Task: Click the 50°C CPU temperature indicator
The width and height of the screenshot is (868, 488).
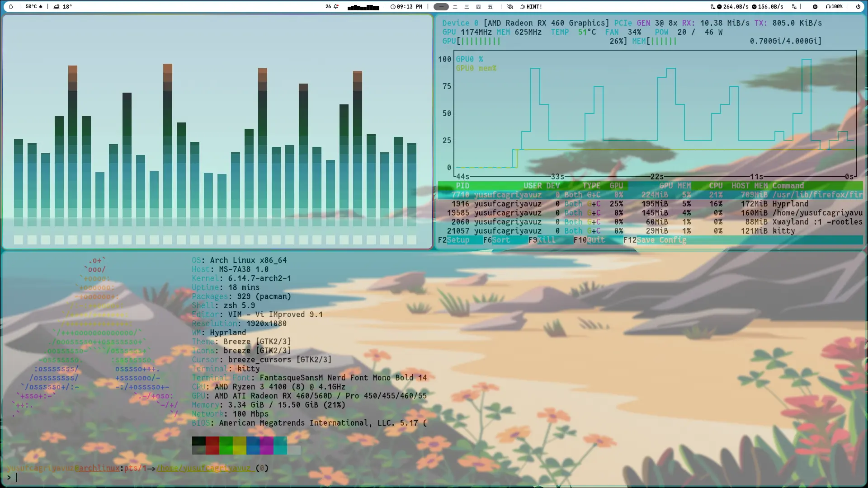Action: [34, 7]
